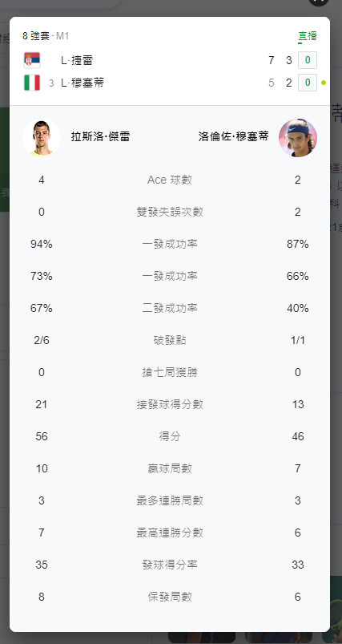Click the 8 強賽 · M1 round label

[46, 36]
